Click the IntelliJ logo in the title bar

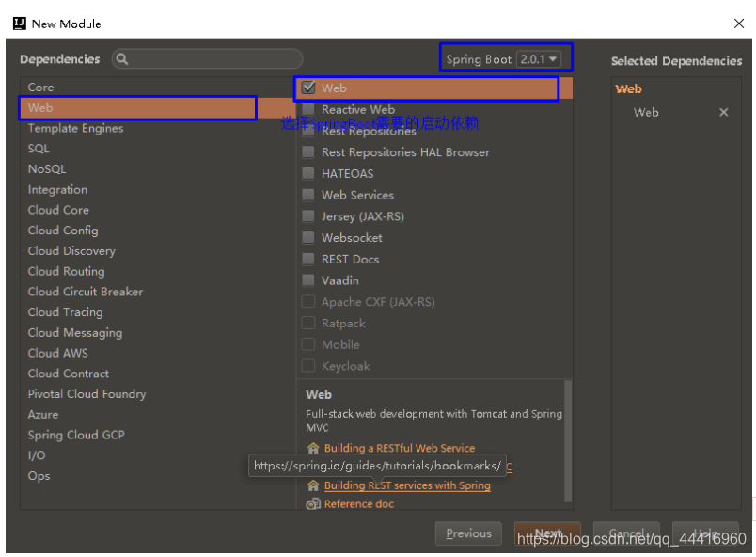coord(20,24)
